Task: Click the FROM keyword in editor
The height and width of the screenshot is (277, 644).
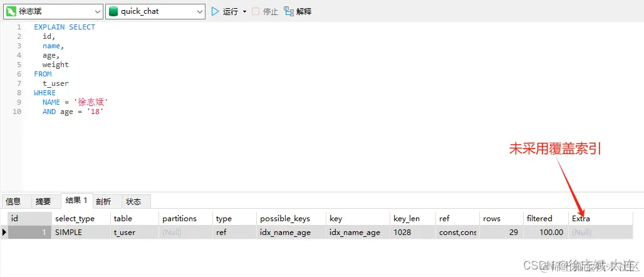Action: pyautogui.click(x=43, y=74)
